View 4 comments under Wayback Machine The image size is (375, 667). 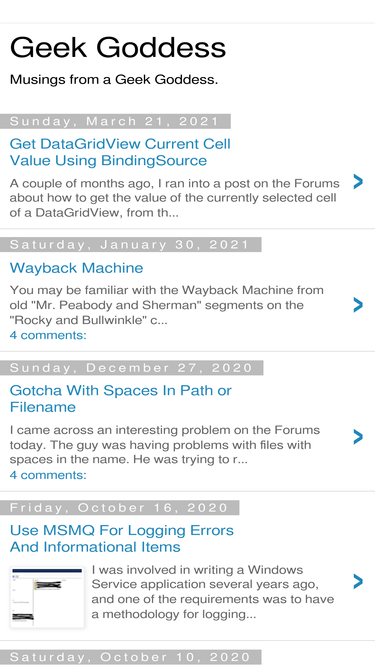(48, 335)
